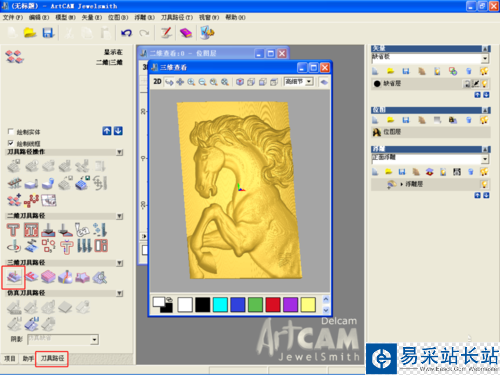Expand the relief layer disclosure triangle
This screenshot has height=375, width=500.
[x=401, y=184]
